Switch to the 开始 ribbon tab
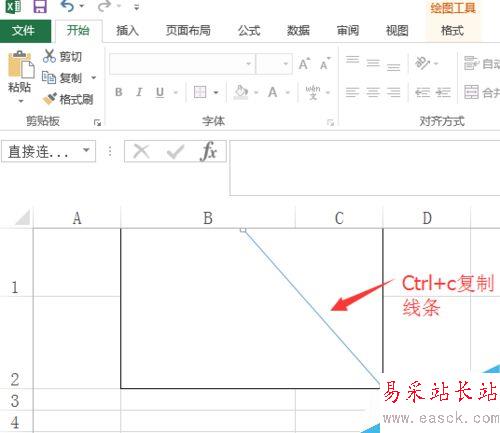 78,31
